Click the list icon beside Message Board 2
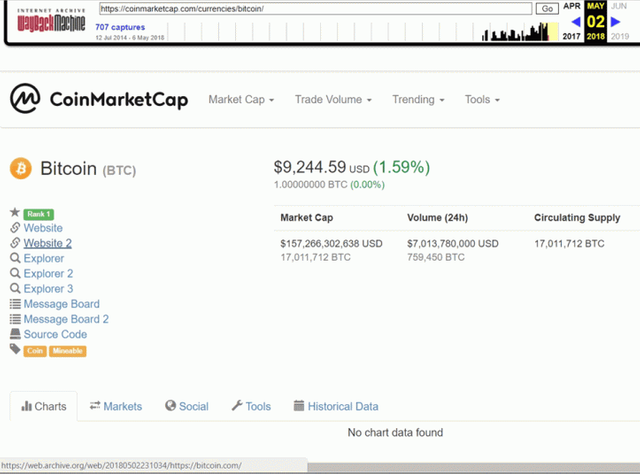640x474 pixels. 15,319
